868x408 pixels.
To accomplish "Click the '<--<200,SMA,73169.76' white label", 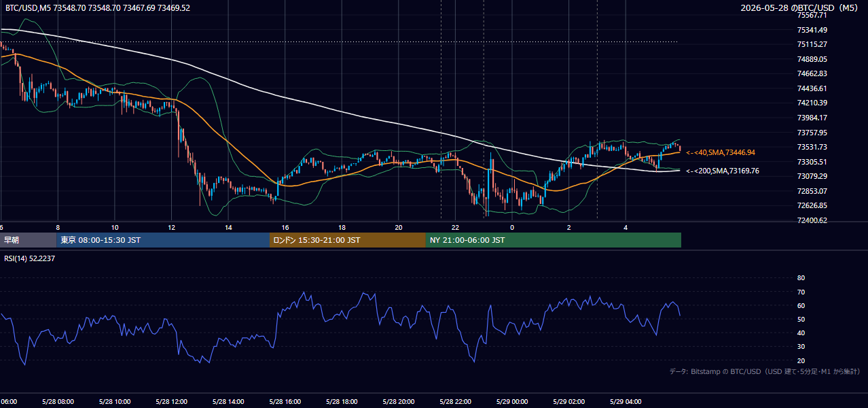I will (723, 171).
